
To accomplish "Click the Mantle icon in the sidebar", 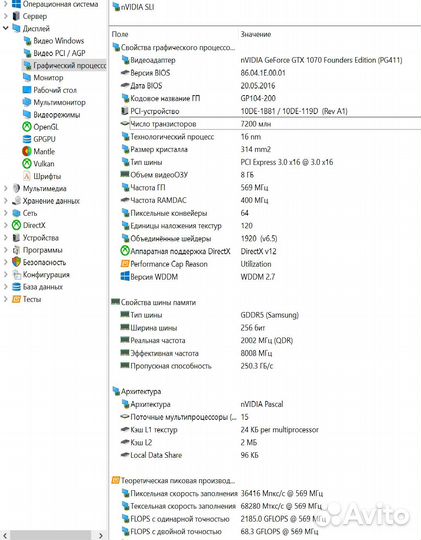I will (x=27, y=152).
